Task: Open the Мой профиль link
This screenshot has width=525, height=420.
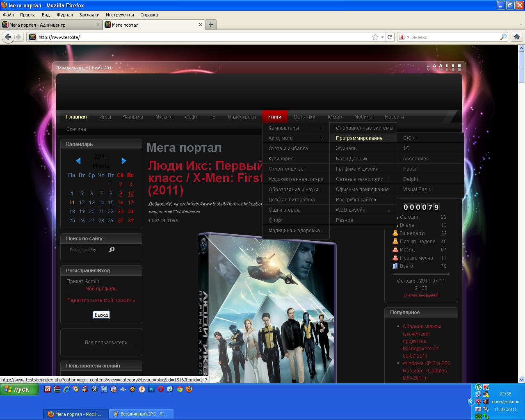Action: coord(101,289)
